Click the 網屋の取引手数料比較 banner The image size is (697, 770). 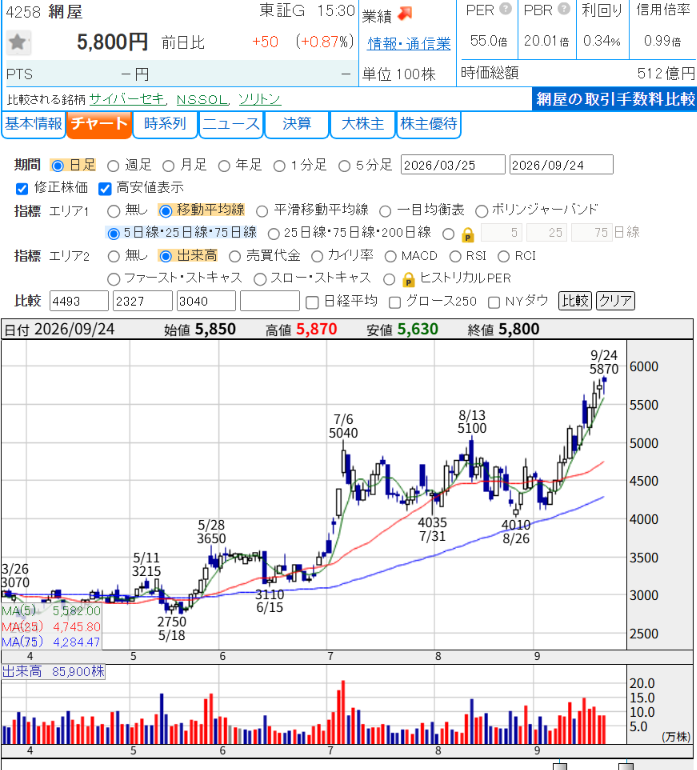[x=615, y=99]
